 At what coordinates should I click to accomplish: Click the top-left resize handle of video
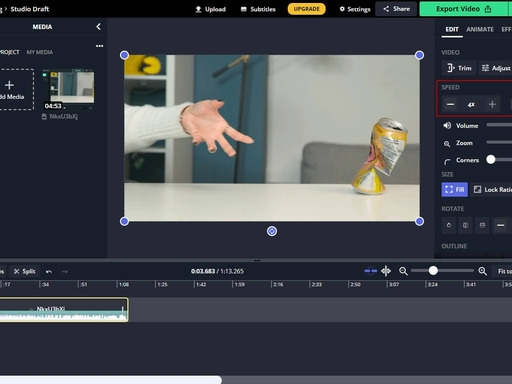pyautogui.click(x=124, y=55)
